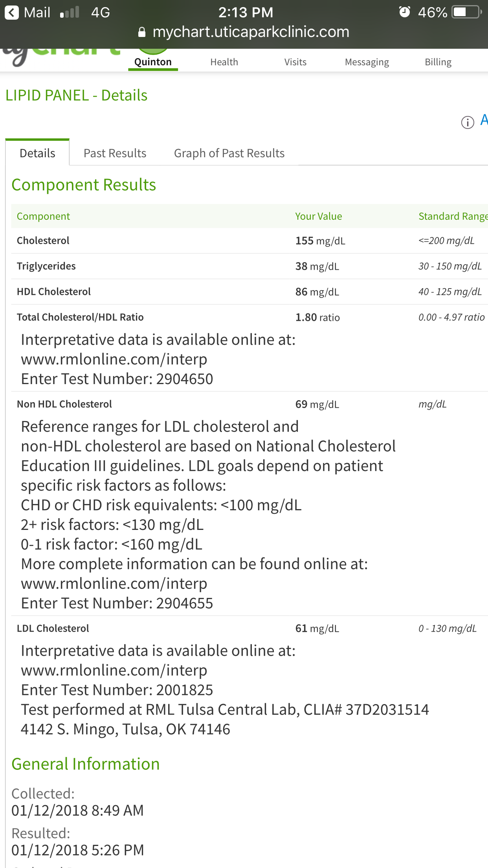Tap the cellular signal bars icon
488x868 pixels.
tap(70, 13)
